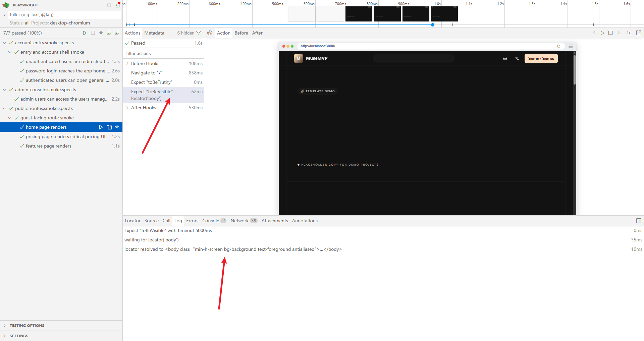644x341 pixels.
Task: Click Sign in / Sign up button
Action: coord(541,58)
